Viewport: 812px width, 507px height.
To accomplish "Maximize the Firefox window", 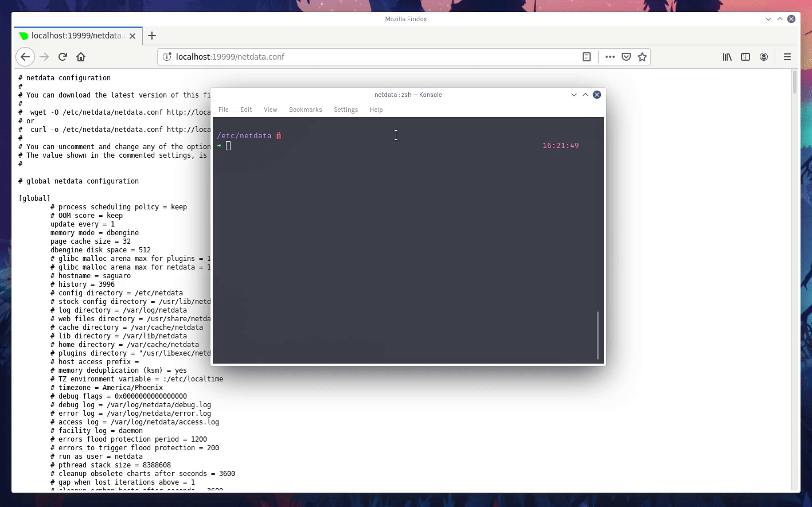I will tap(780, 19).
